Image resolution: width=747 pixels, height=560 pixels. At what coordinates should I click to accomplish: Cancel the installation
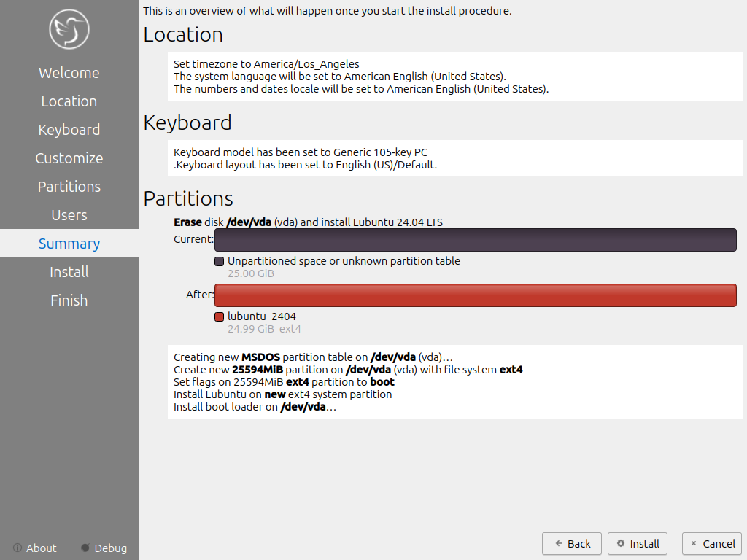click(711, 543)
